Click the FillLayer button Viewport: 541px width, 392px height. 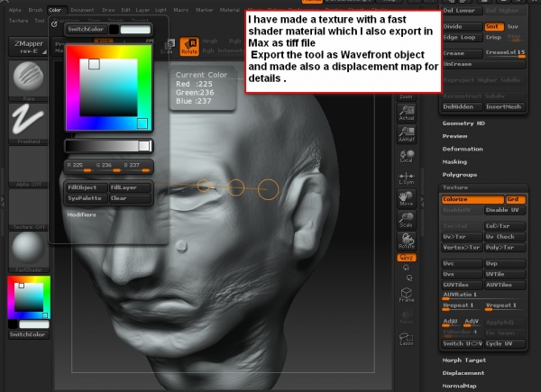point(130,187)
